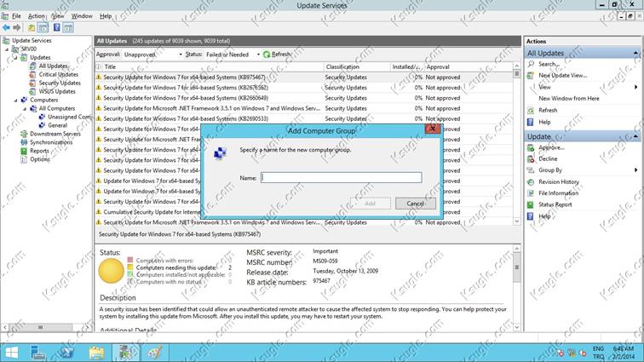The image size is (644, 362).
Task: Open the Action menu
Action: click(36, 16)
